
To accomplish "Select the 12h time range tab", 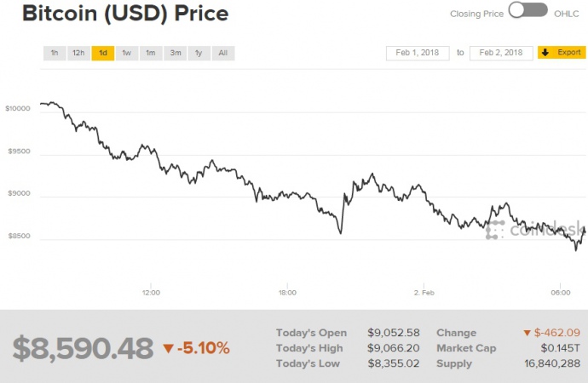I will coord(78,53).
